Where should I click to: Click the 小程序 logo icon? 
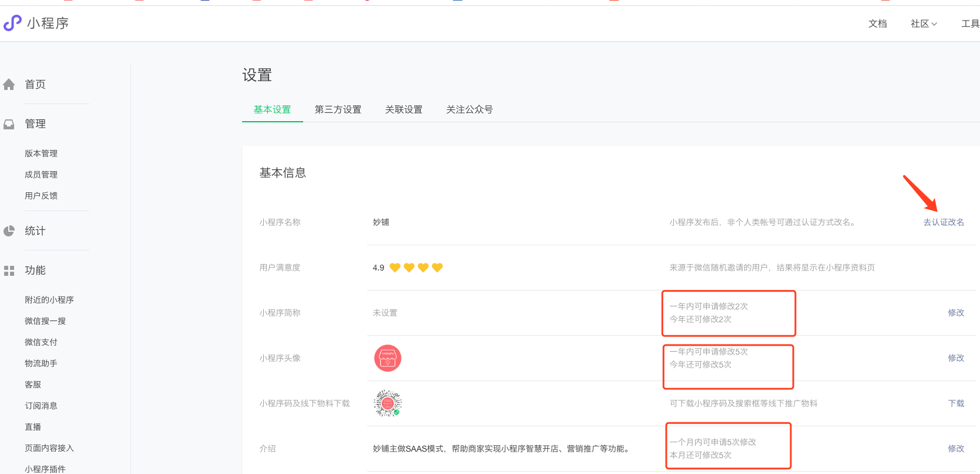12,23
